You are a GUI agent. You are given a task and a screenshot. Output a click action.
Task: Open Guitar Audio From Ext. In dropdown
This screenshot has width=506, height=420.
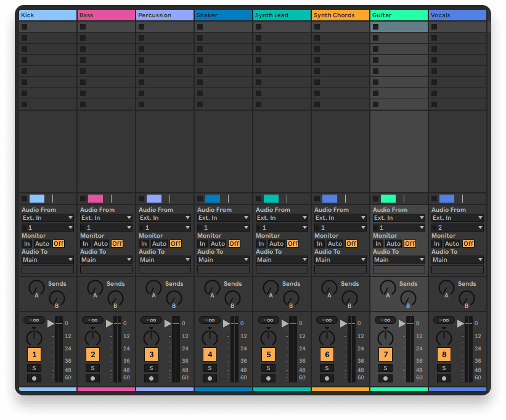399,218
